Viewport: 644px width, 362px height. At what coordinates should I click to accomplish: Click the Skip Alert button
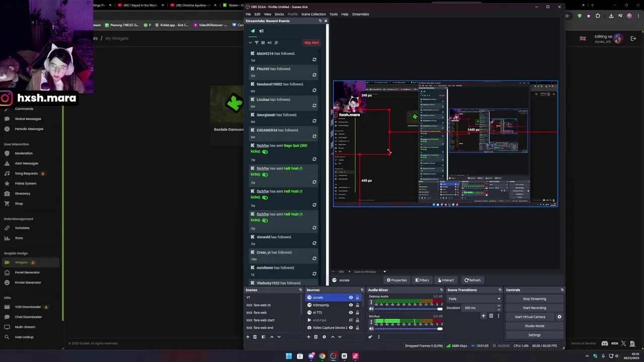pos(311,43)
